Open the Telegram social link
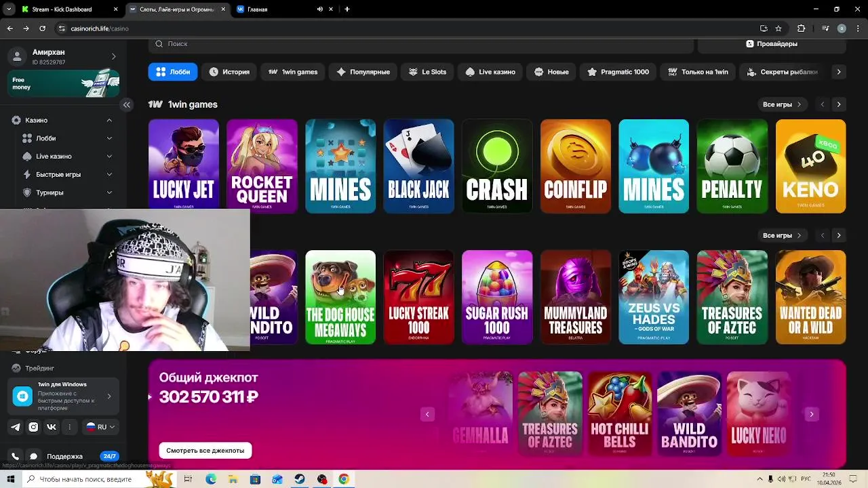The height and width of the screenshot is (488, 868). coord(16,427)
